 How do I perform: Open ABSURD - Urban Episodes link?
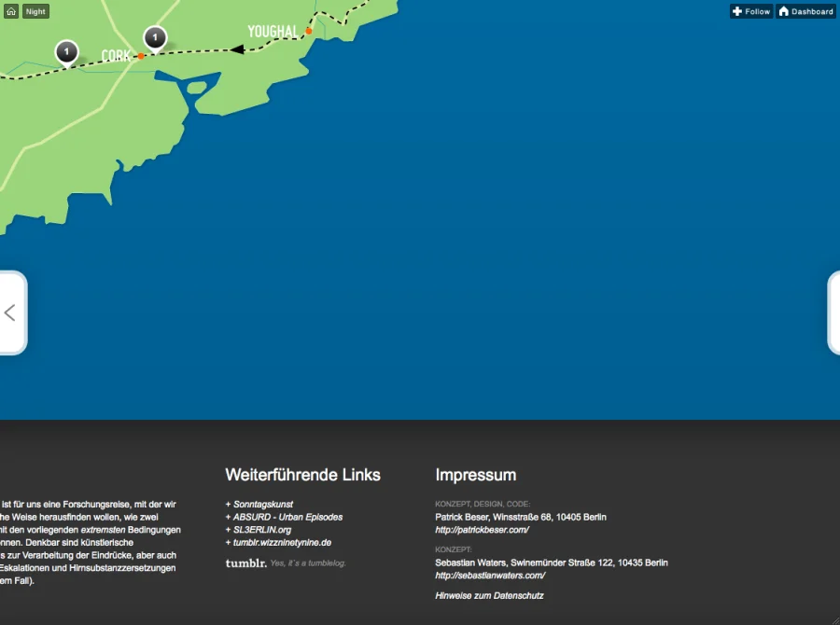287,517
